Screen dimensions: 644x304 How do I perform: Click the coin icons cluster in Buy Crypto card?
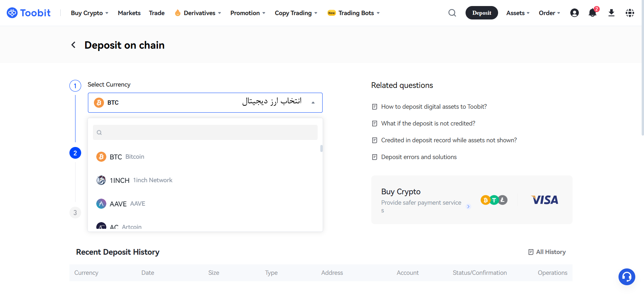click(x=494, y=200)
